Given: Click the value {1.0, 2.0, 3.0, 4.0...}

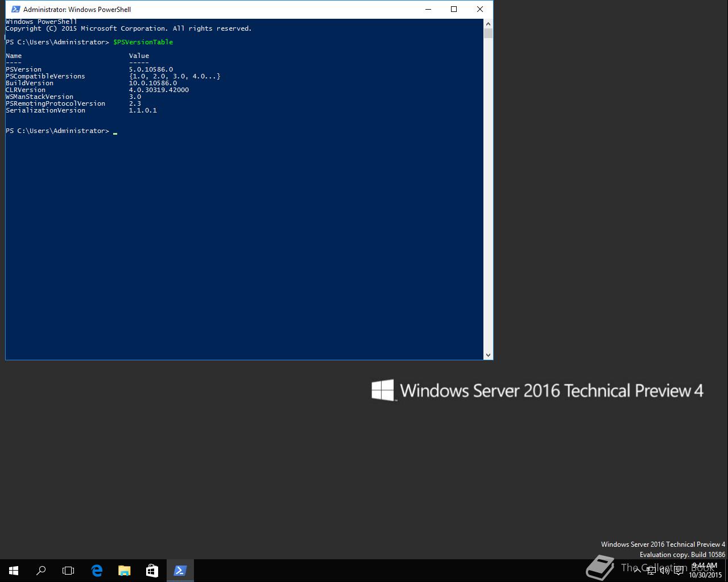Looking at the screenshot, I should coord(175,76).
